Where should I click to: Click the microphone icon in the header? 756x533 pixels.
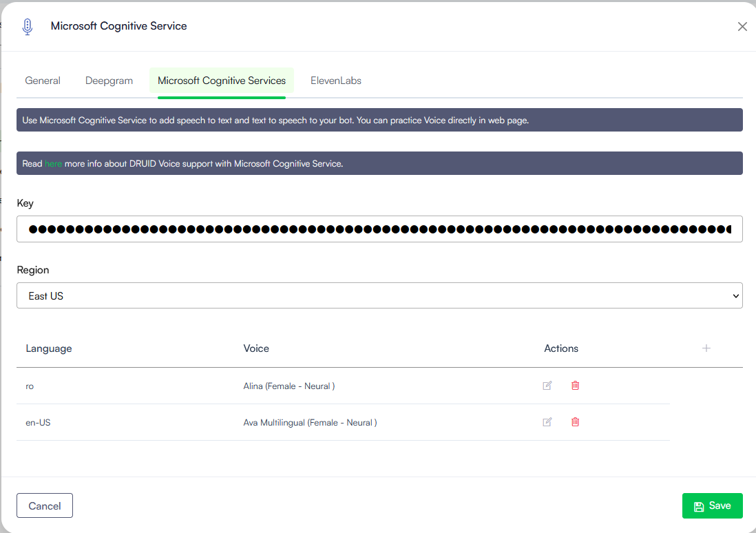point(28,27)
